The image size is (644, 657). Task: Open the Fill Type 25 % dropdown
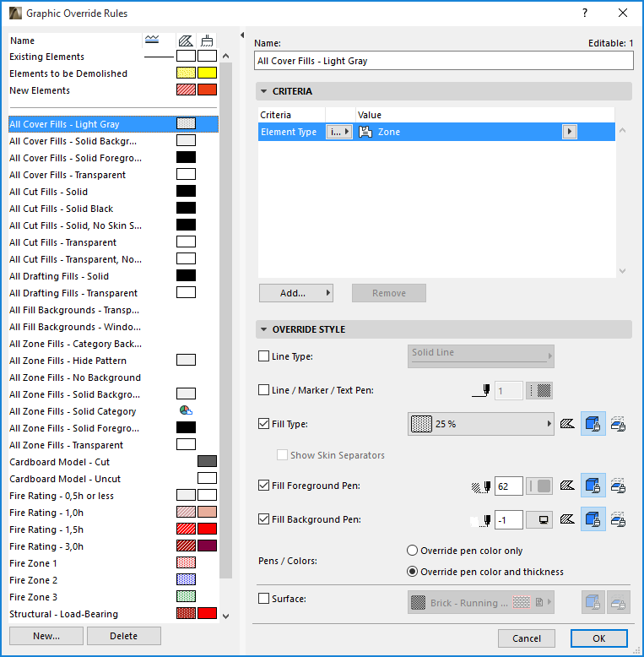[481, 424]
